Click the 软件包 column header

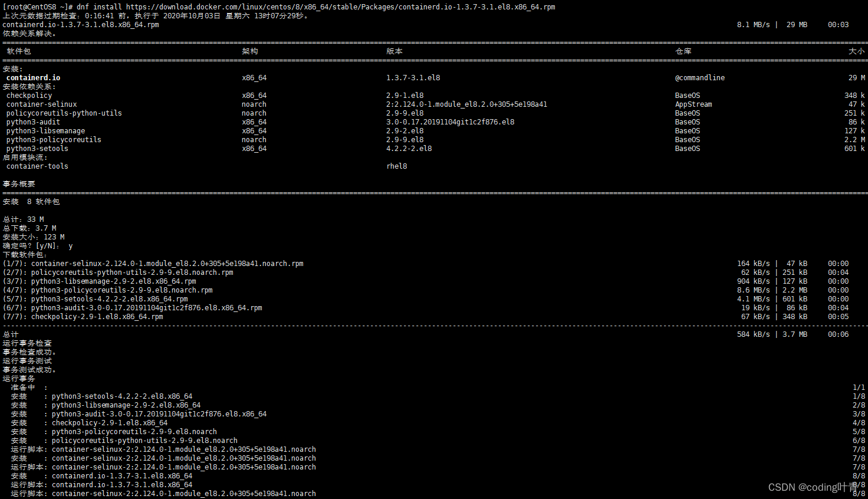19,51
